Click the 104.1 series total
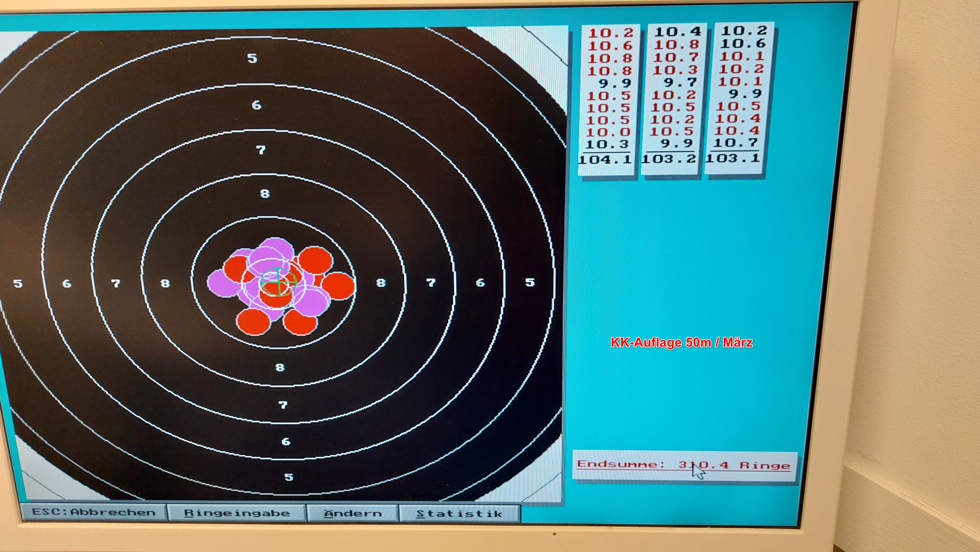The image size is (980, 552). click(x=605, y=159)
